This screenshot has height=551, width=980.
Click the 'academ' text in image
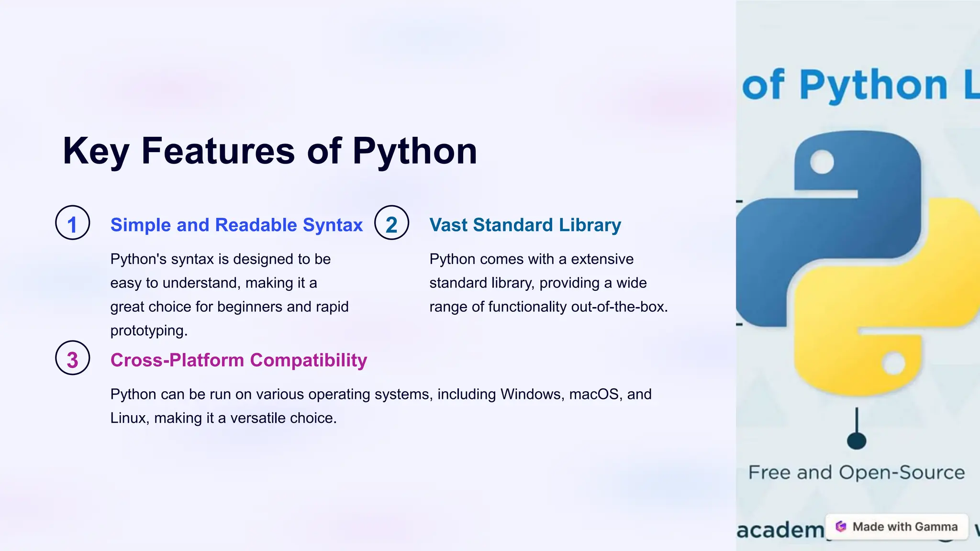tap(780, 530)
